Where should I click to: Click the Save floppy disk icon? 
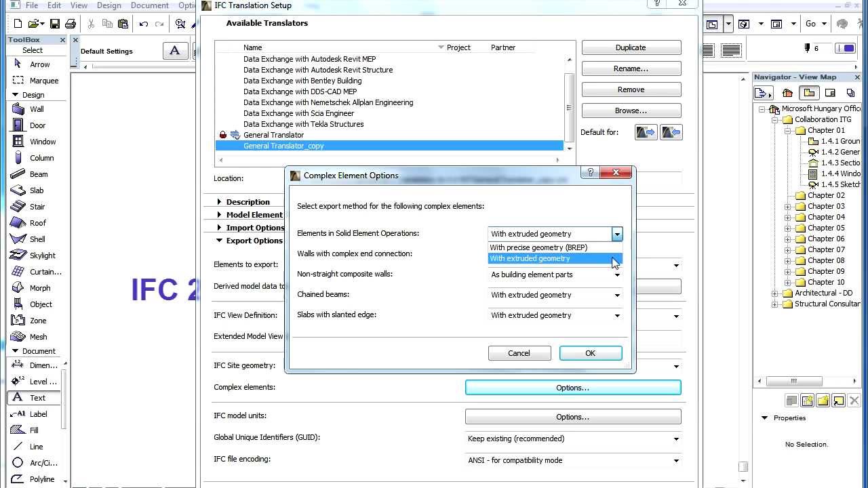tap(55, 24)
